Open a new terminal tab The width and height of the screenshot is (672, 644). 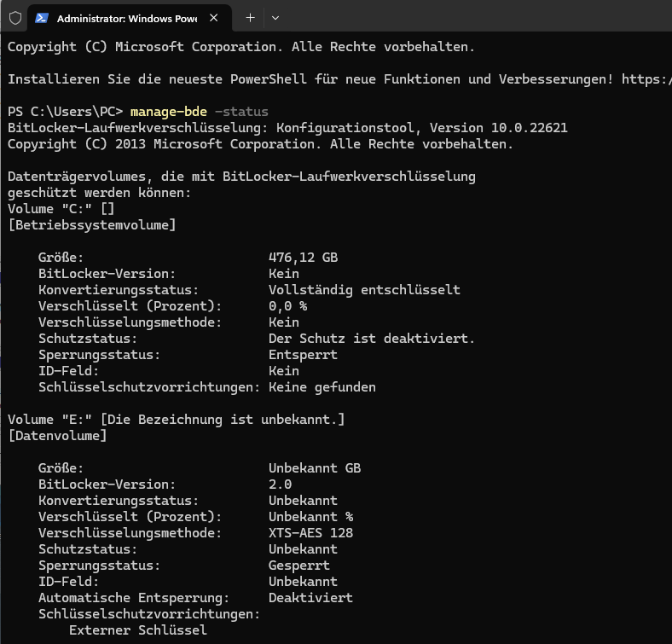(x=250, y=18)
